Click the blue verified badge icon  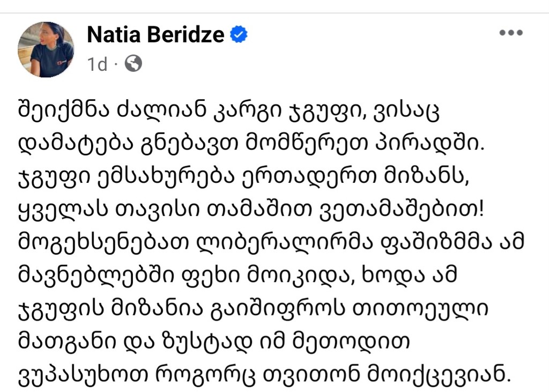coord(239,34)
